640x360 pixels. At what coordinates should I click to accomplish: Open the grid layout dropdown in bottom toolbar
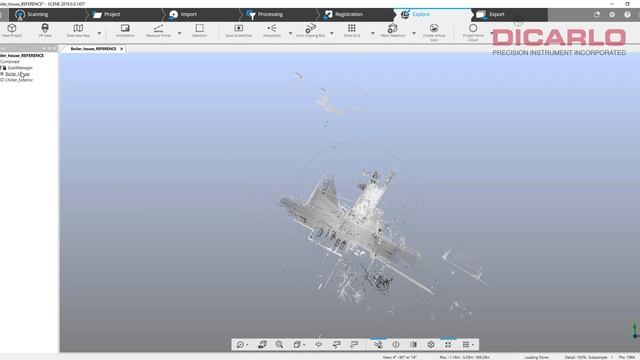point(468,344)
